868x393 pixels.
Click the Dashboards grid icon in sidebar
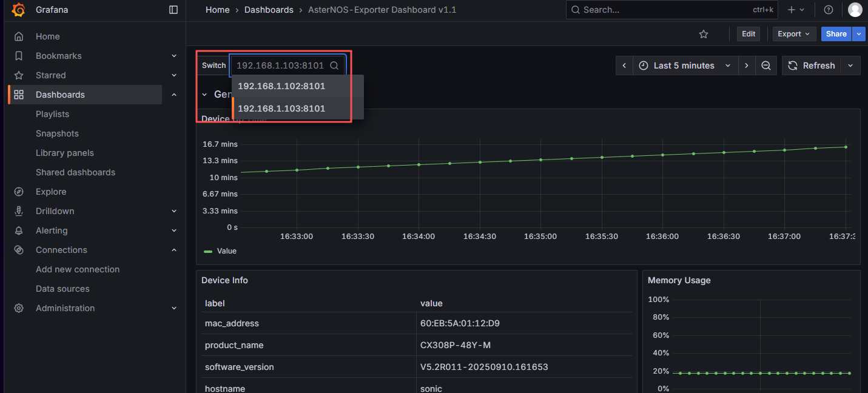(x=19, y=95)
